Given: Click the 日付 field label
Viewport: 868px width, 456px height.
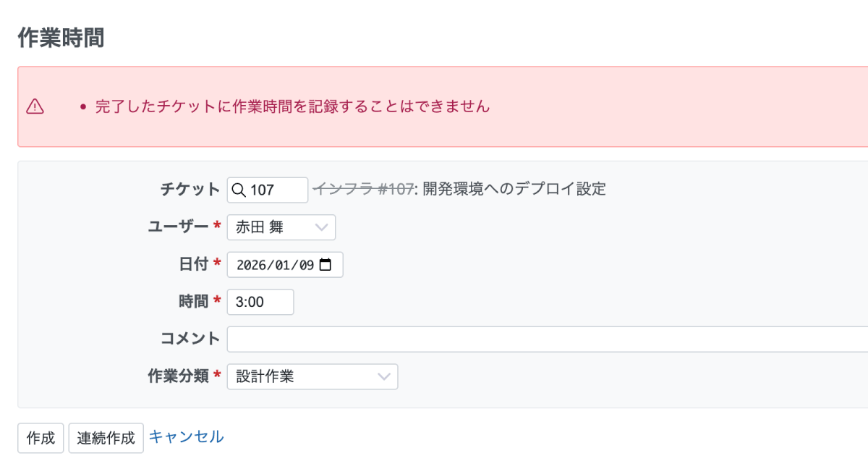Looking at the screenshot, I should coord(193,265).
